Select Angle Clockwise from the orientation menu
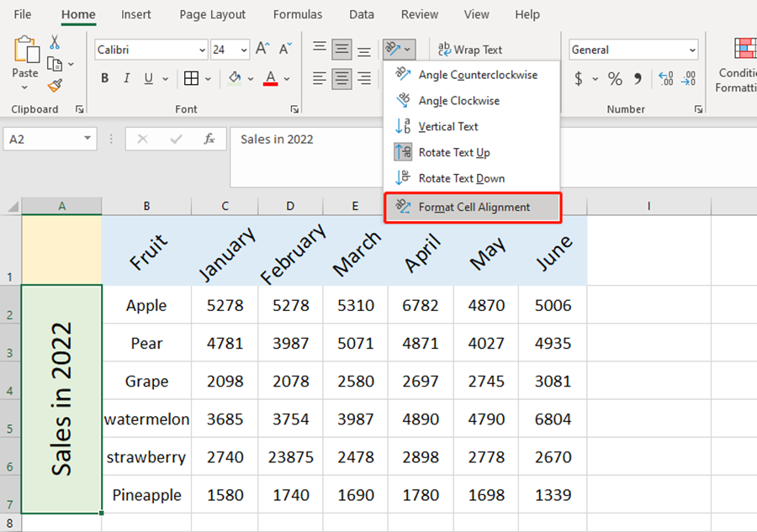 [458, 99]
